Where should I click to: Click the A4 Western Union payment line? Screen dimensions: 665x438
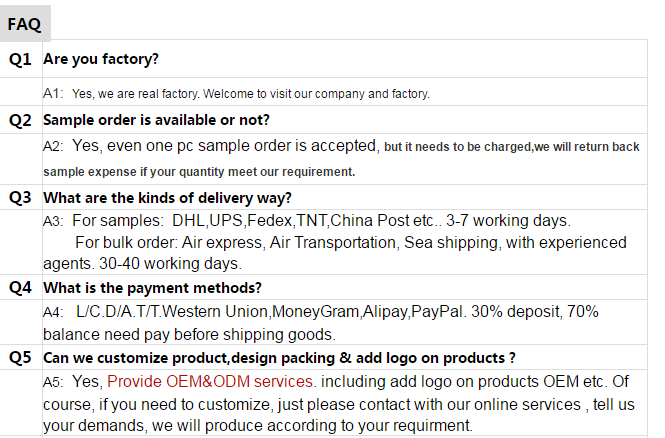click(x=321, y=312)
